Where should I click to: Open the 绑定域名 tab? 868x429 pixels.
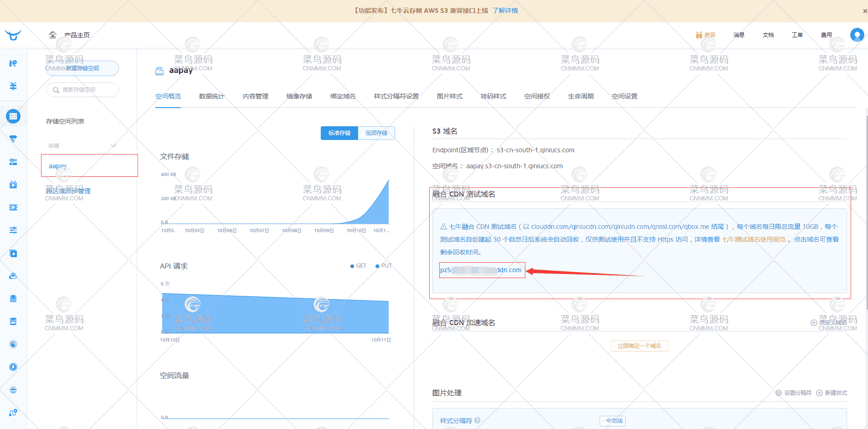pos(343,96)
